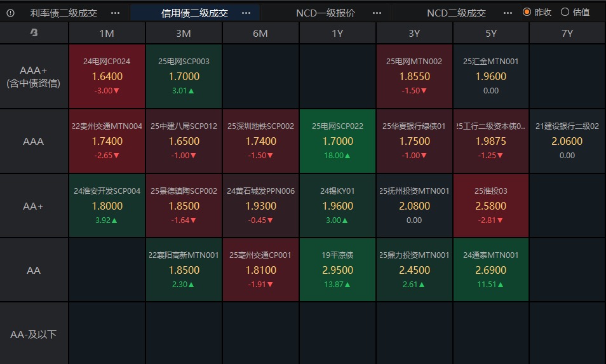Click the AA+ row label

coord(34,206)
